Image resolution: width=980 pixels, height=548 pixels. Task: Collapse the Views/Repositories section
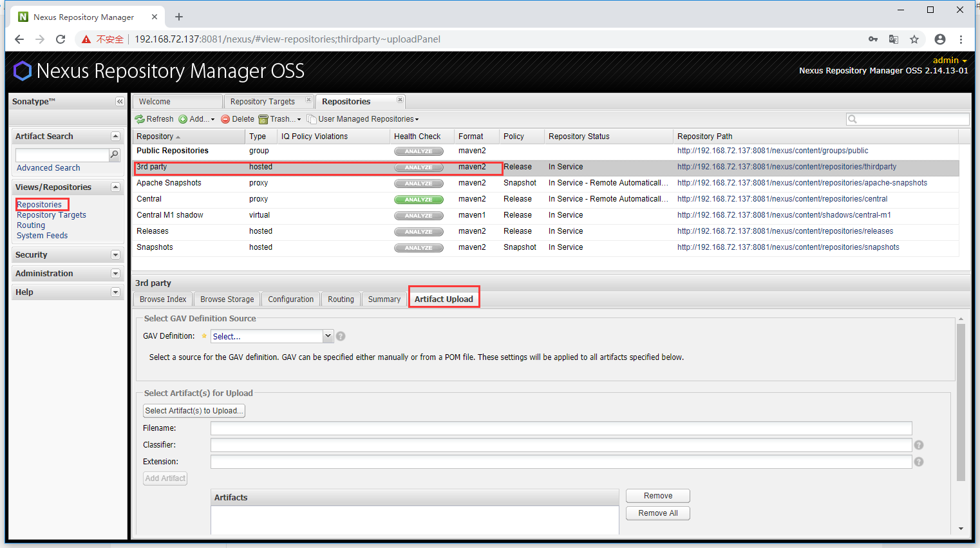(115, 187)
